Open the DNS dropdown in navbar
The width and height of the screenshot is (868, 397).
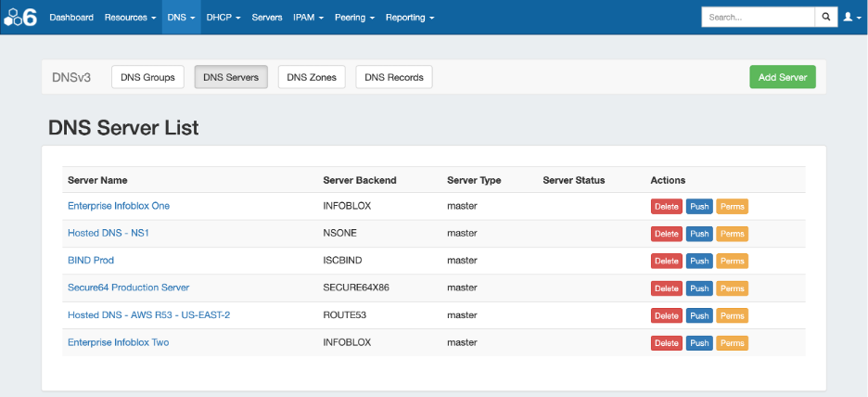pyautogui.click(x=181, y=17)
